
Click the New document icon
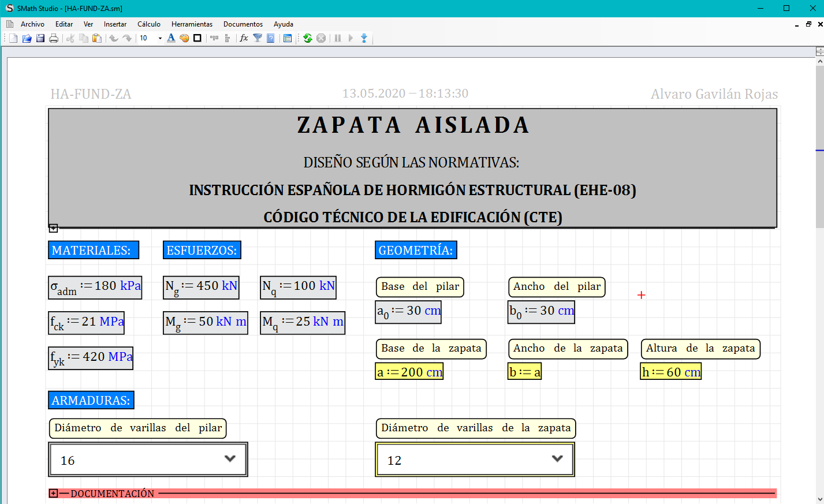(13, 38)
